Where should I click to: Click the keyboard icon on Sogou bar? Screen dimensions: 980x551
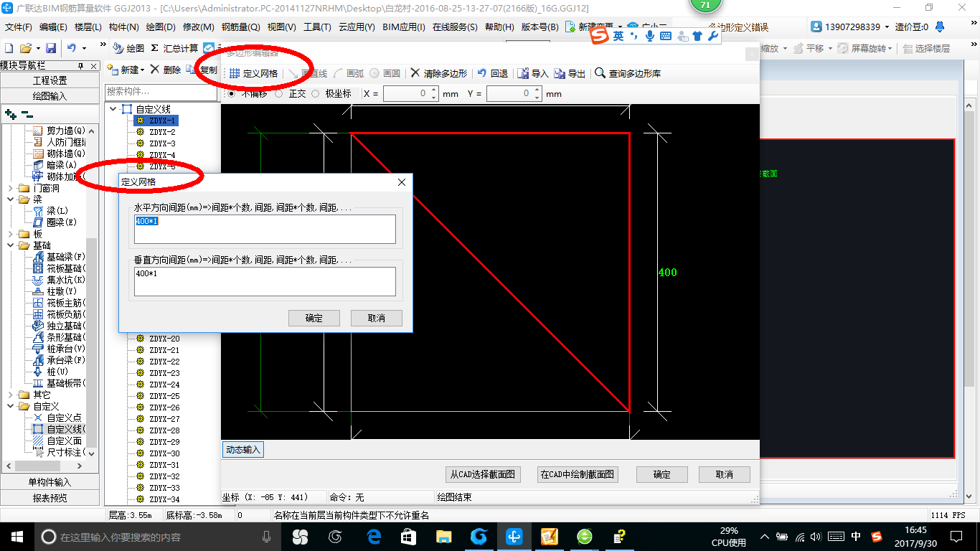(665, 35)
